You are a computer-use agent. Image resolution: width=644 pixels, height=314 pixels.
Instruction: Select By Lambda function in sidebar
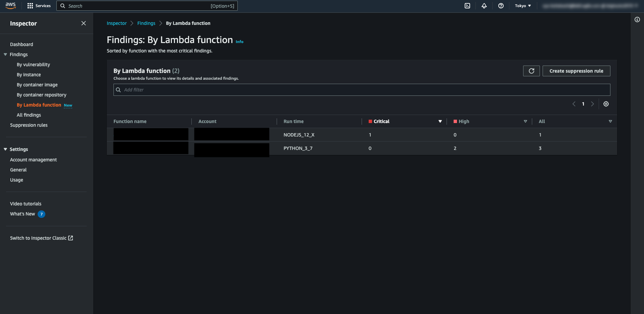pyautogui.click(x=39, y=105)
